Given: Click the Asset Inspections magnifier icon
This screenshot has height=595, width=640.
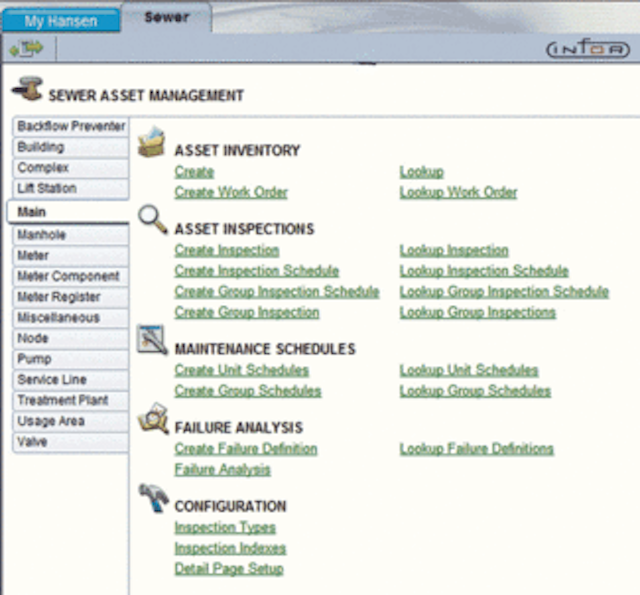Looking at the screenshot, I should coord(153,220).
